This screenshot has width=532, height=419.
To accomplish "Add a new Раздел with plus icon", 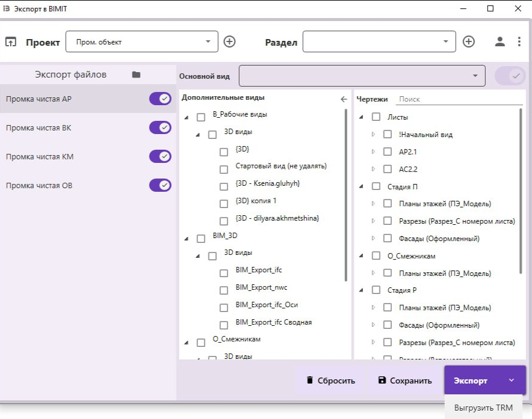I will tap(469, 41).
